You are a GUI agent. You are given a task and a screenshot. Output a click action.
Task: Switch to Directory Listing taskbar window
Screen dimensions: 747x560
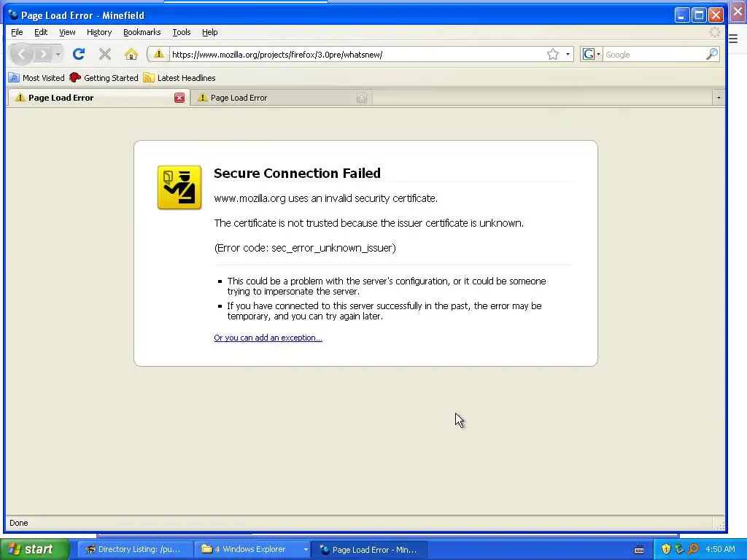[x=134, y=549]
